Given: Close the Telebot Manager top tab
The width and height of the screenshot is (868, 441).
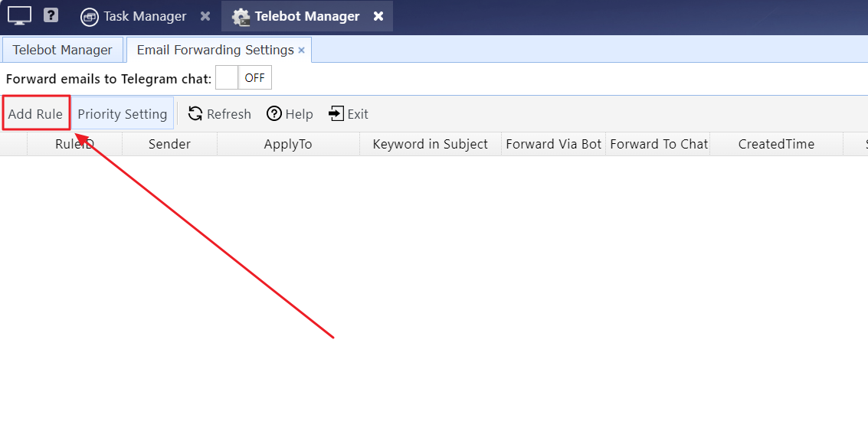Looking at the screenshot, I should click(378, 16).
